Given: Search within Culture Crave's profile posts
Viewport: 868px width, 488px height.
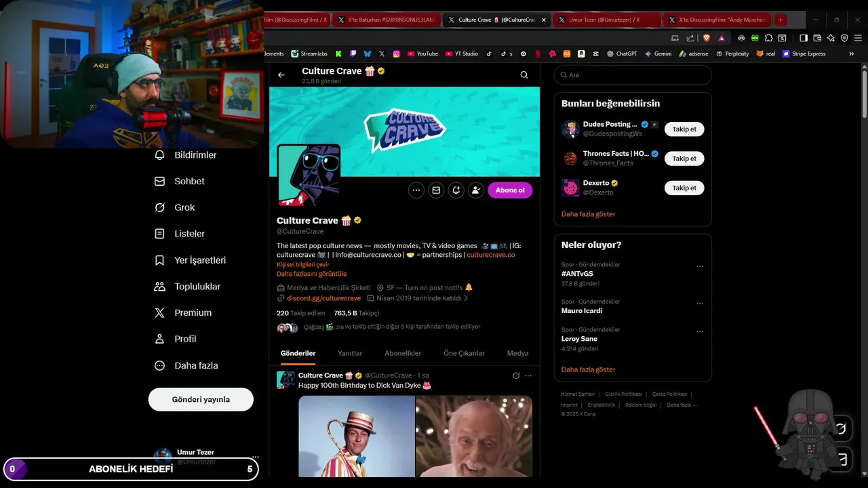Looking at the screenshot, I should [524, 75].
